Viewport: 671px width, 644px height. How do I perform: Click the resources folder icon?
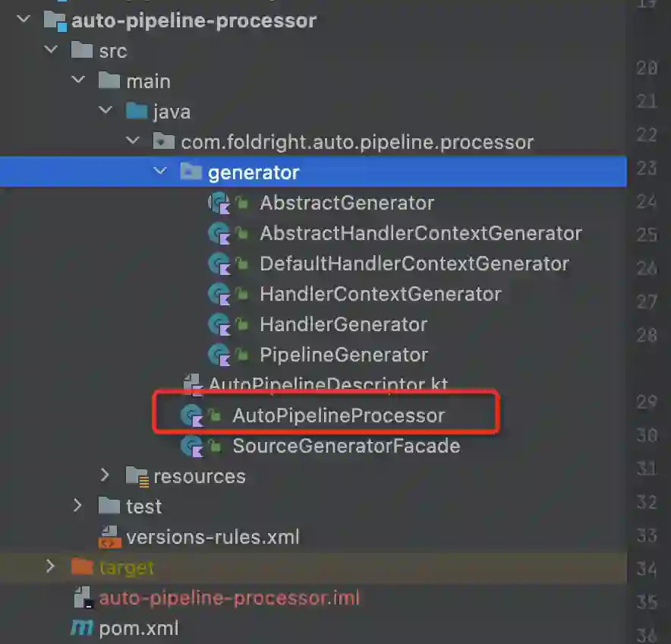[137, 476]
